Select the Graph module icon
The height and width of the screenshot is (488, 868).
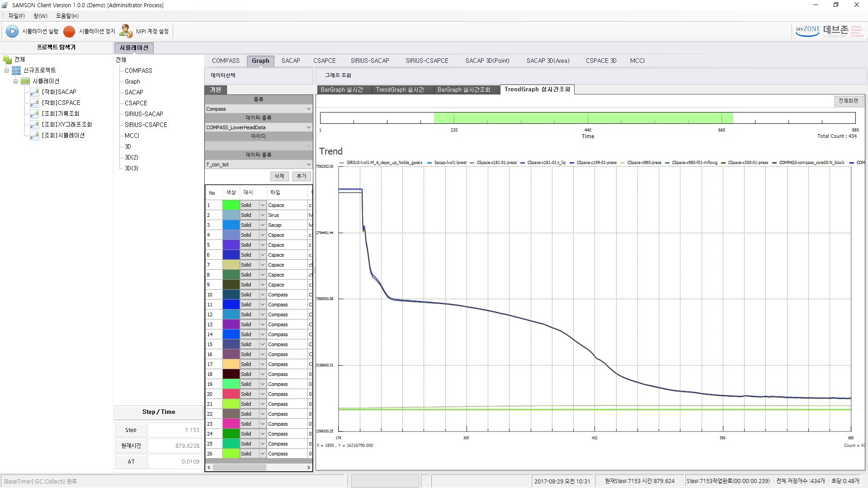click(132, 81)
